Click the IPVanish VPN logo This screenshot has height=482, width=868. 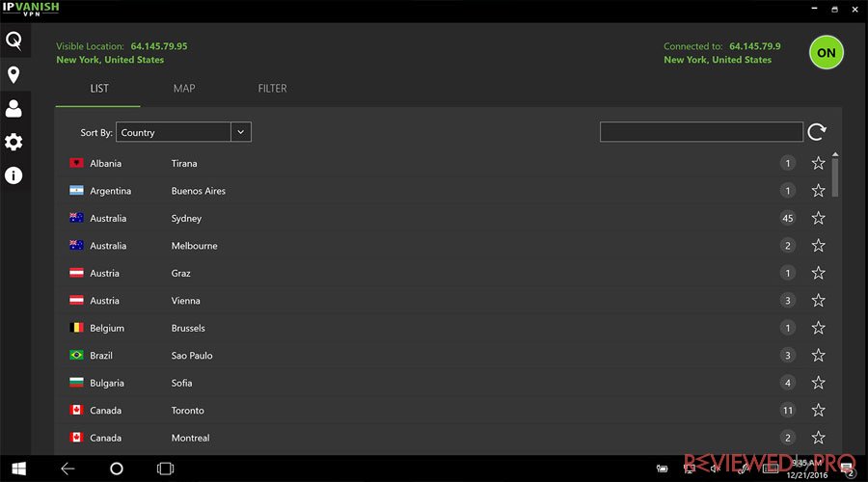[31, 9]
